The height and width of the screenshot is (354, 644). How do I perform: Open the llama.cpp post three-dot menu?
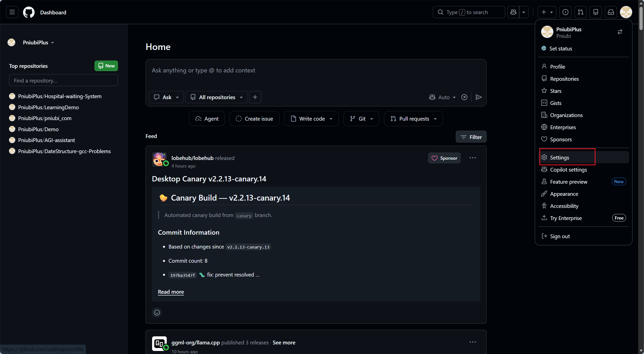tap(473, 342)
